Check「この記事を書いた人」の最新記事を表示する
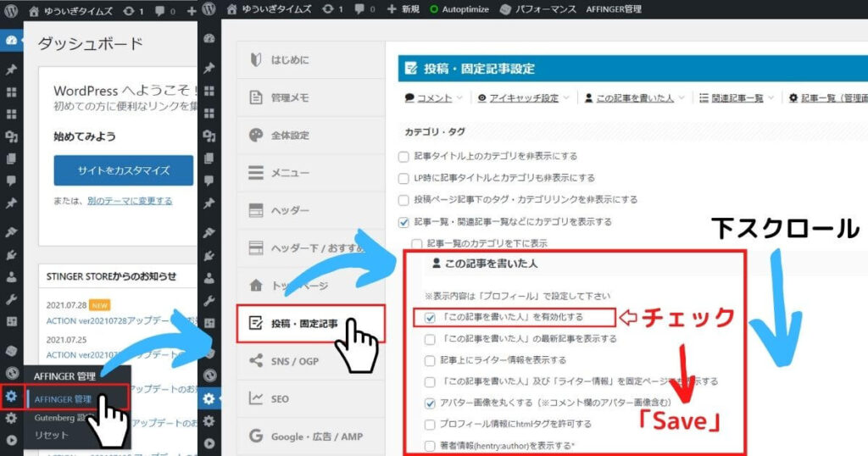Screen dimensions: 868x456 click(x=430, y=339)
